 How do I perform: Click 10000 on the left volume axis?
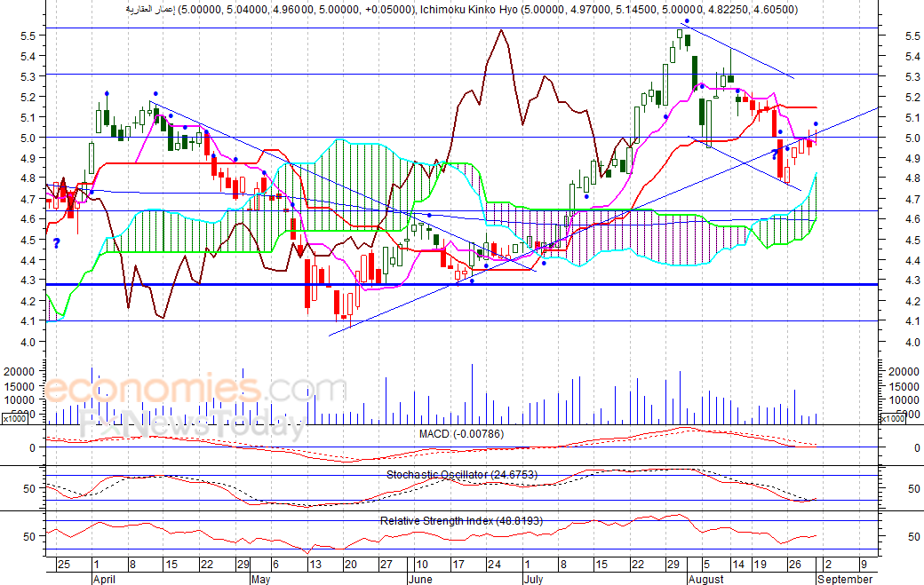tap(19, 400)
